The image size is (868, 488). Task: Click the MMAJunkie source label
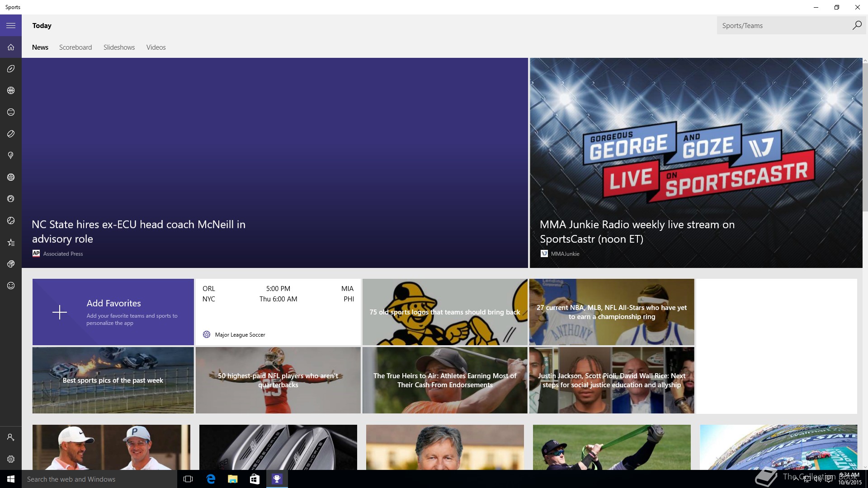[x=565, y=254]
